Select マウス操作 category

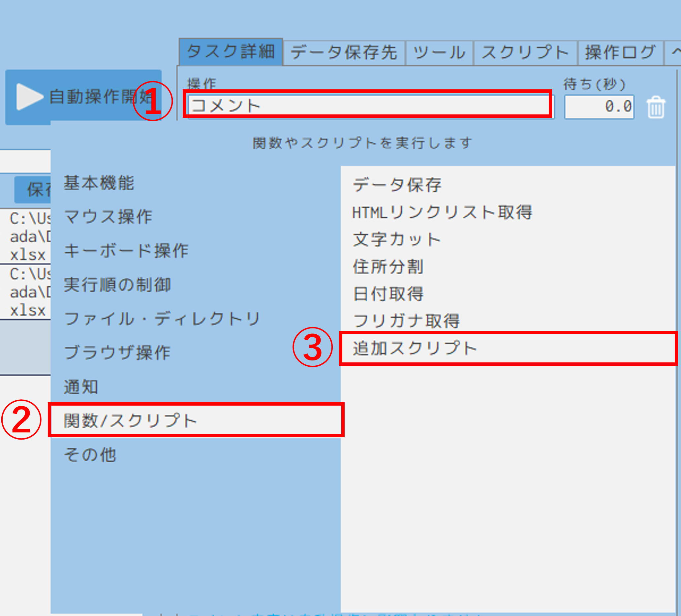[108, 217]
